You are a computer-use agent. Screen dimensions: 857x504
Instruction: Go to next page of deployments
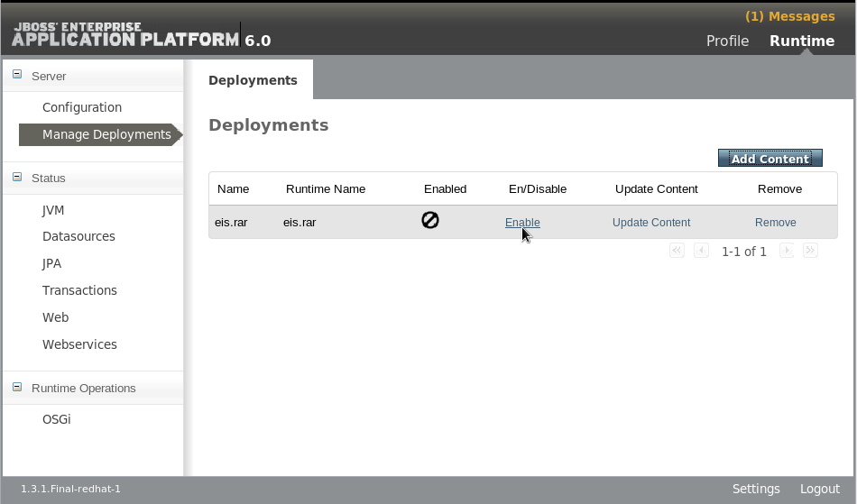click(787, 251)
